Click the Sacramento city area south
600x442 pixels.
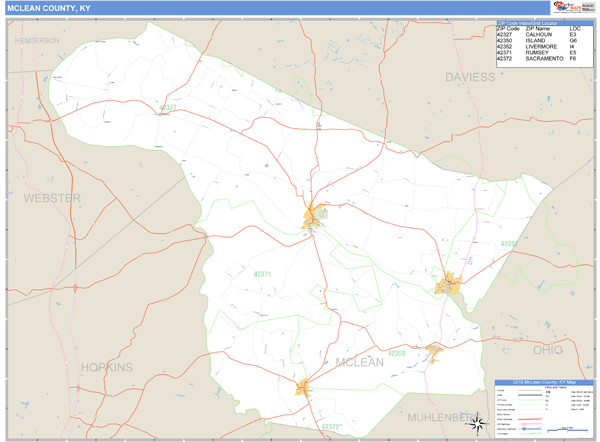302,388
